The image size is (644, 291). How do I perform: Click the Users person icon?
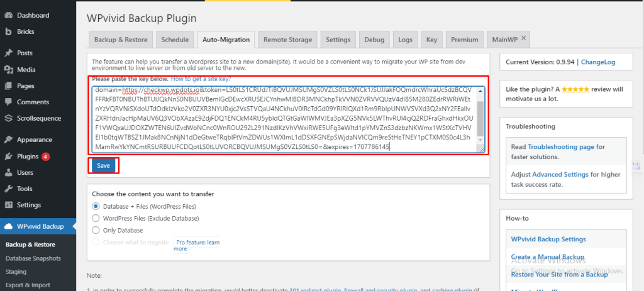point(8,173)
